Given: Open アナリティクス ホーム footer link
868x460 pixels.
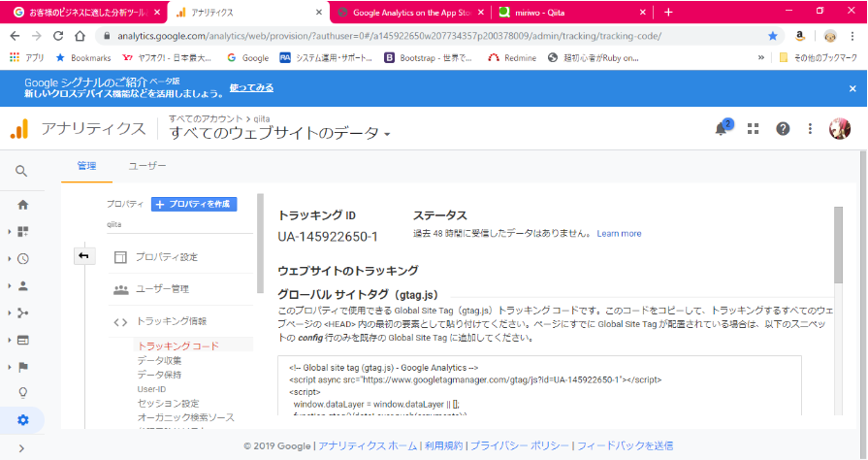Looking at the screenshot, I should (x=368, y=446).
